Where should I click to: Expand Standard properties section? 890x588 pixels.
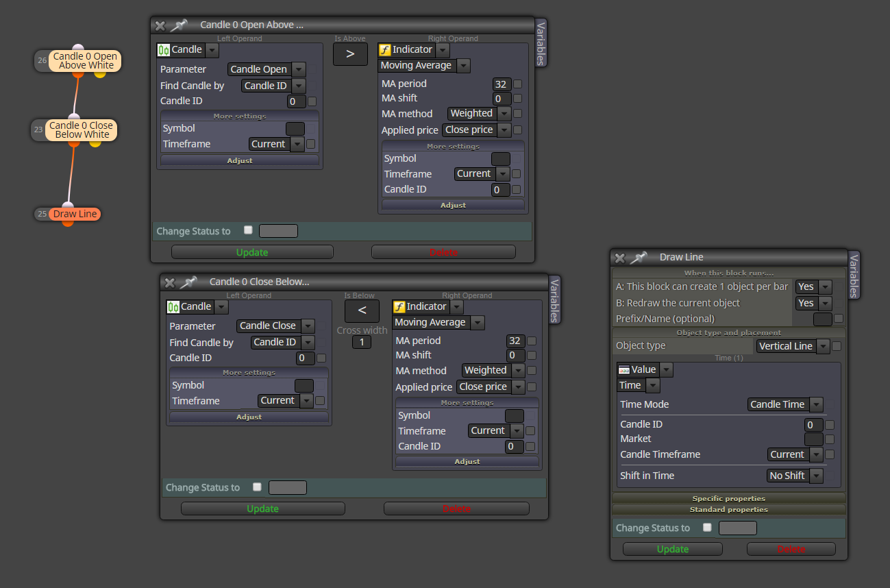pos(729,509)
